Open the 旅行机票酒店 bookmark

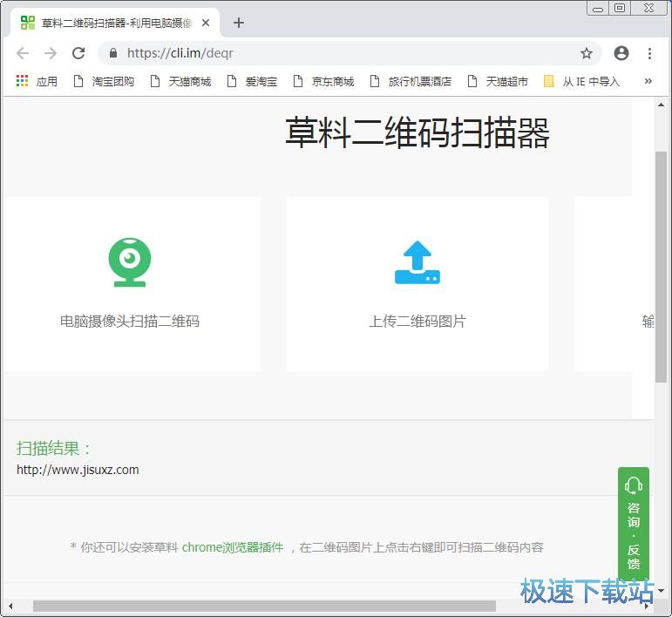411,81
